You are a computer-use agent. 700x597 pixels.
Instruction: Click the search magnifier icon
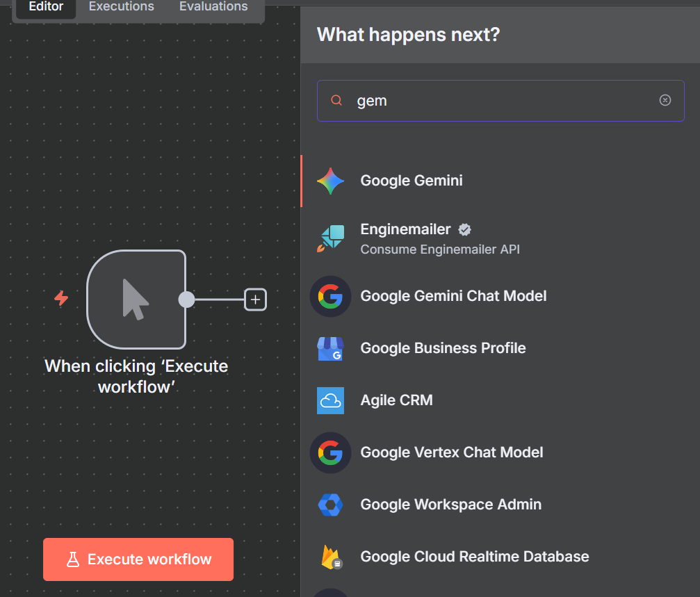coord(336,100)
